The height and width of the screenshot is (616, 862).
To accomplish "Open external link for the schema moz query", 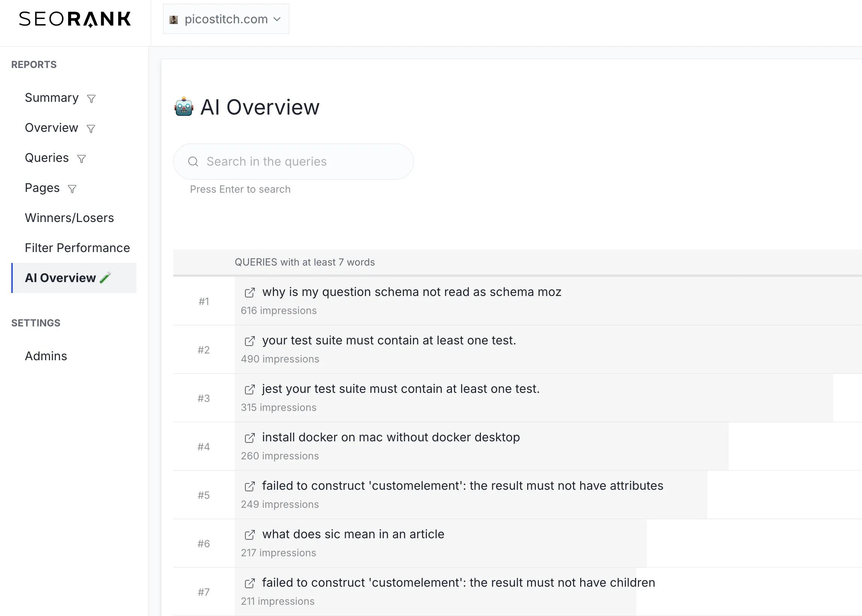I will click(x=250, y=293).
